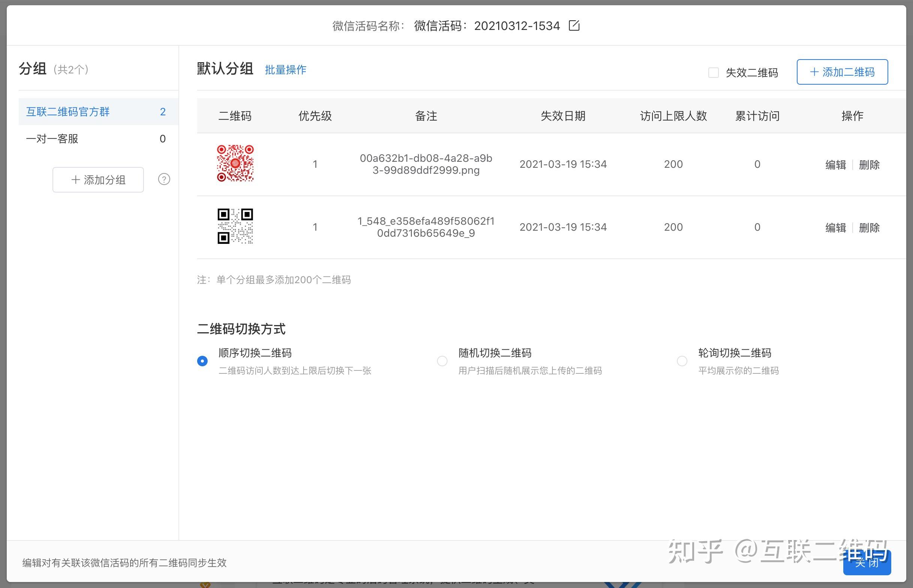
Task: Toggle the 失效二维码 checkbox
Action: [x=713, y=73]
